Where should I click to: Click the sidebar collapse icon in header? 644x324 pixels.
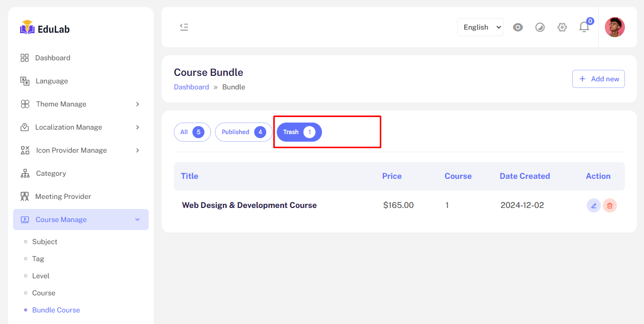pos(184,27)
